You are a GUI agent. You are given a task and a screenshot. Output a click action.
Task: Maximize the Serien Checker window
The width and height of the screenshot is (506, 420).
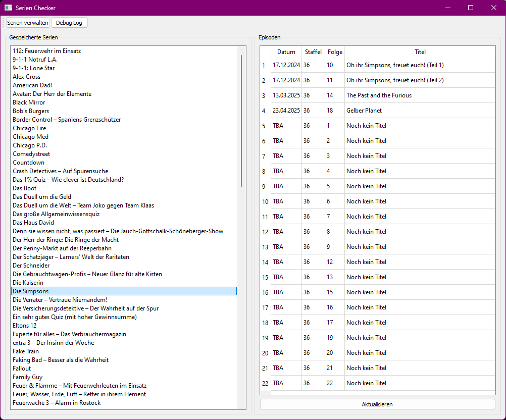[471, 8]
